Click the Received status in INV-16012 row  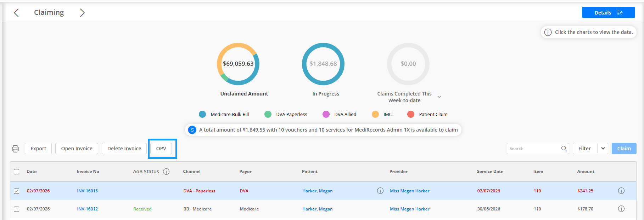point(142,209)
